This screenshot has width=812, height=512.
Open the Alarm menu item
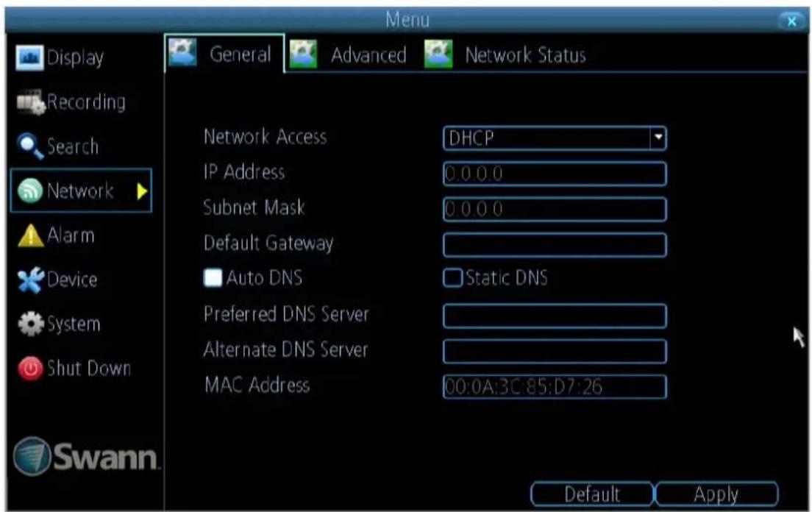click(56, 235)
